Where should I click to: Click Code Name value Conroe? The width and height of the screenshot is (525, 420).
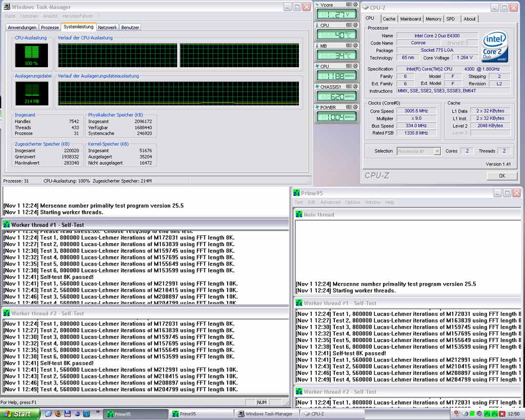(418, 43)
